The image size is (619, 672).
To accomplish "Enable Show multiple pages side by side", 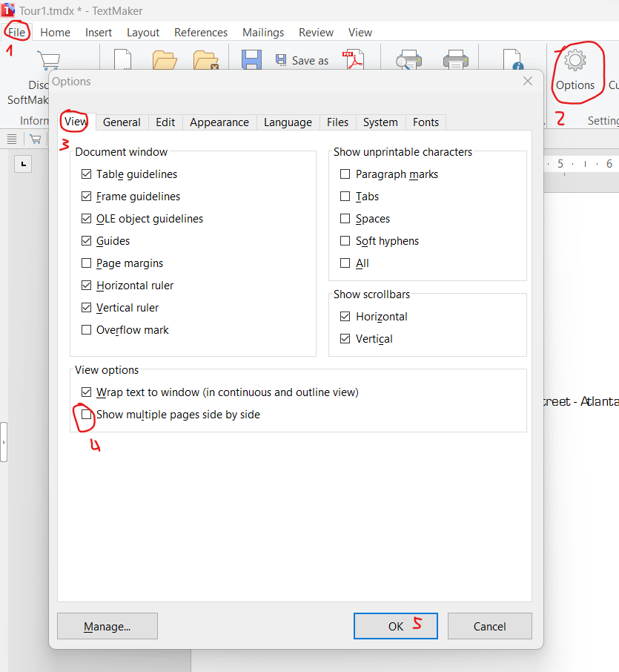I will [x=87, y=415].
